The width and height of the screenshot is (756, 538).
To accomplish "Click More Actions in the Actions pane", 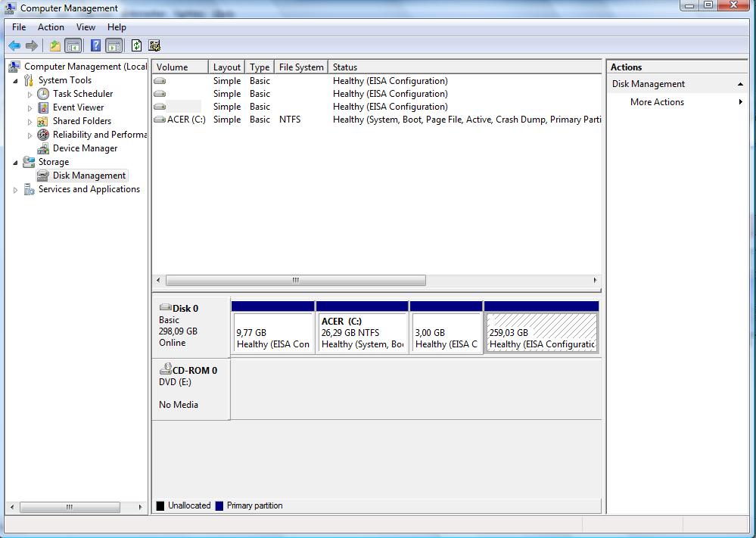I will click(657, 101).
